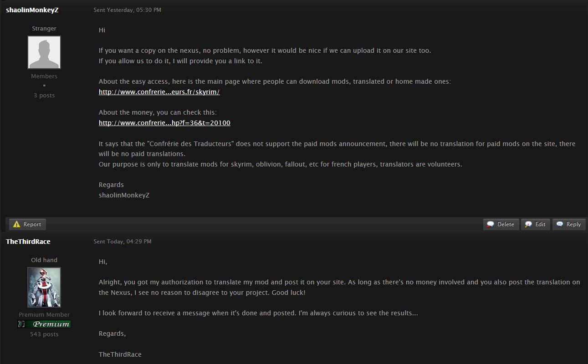Open shaolinMonkeyZ's default avatar
The width and height of the screenshot is (588, 364).
pyautogui.click(x=44, y=52)
